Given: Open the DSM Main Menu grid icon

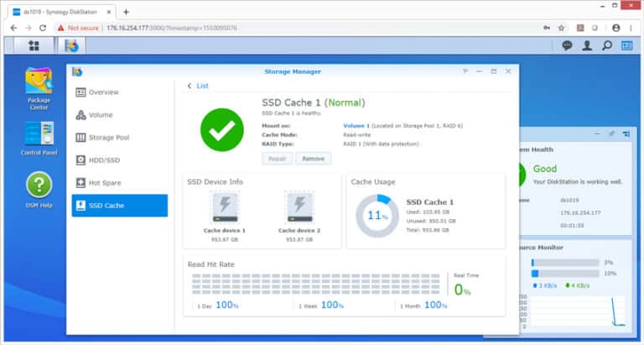Looking at the screenshot, I should pyautogui.click(x=34, y=45).
